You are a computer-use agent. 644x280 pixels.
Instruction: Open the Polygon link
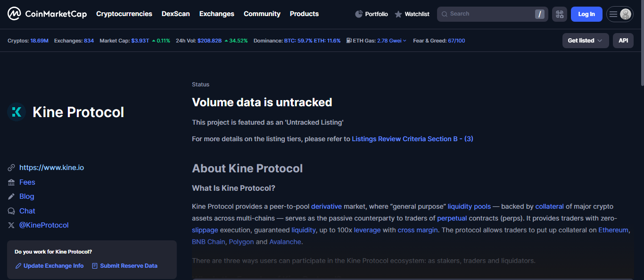click(241, 242)
